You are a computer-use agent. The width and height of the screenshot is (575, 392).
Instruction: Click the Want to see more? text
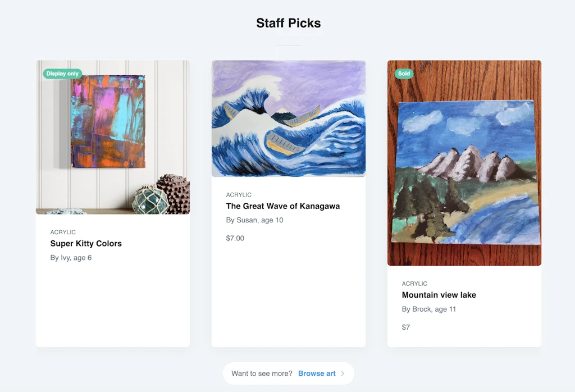pyautogui.click(x=262, y=373)
